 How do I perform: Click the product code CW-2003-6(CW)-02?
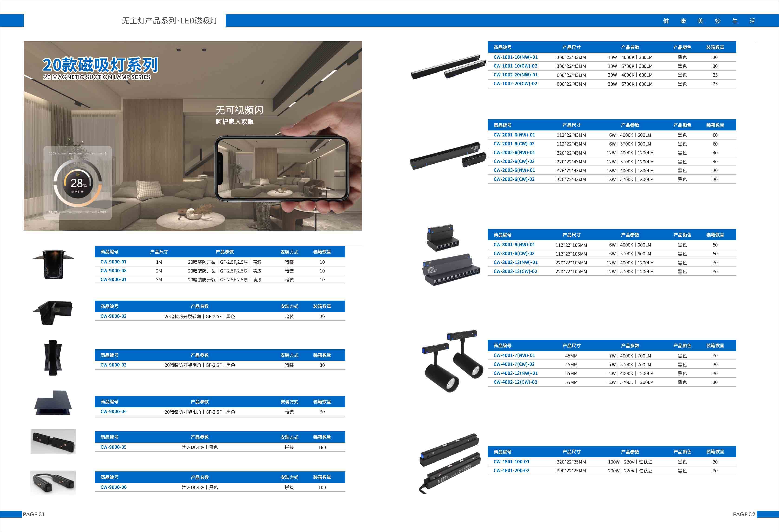coord(514,179)
